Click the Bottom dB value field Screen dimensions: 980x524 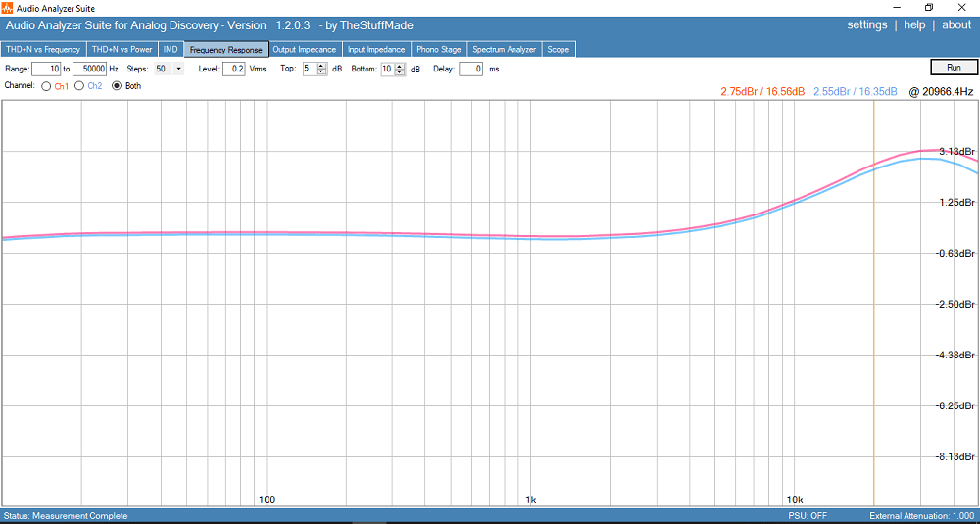tap(388, 69)
